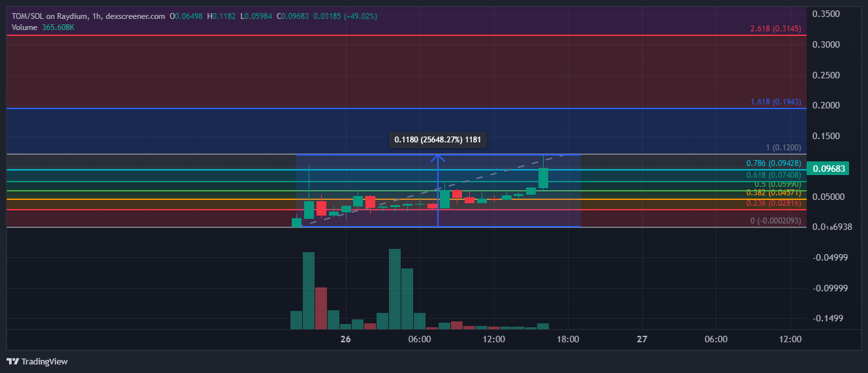Click the 0.3500 price axis label

pyautogui.click(x=827, y=14)
